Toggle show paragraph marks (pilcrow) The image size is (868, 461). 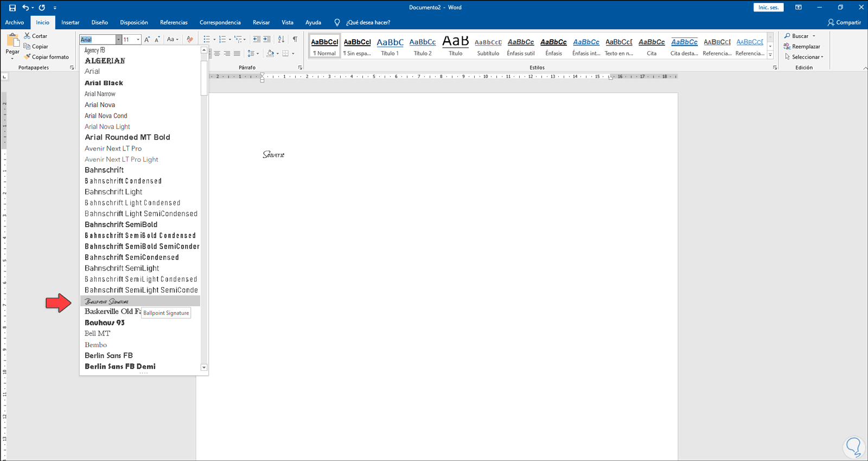[295, 39]
